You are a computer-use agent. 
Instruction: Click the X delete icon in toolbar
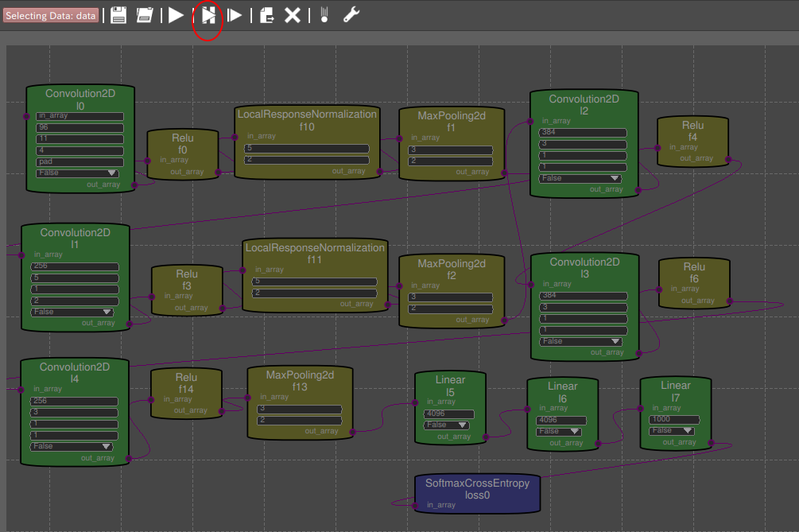click(x=292, y=15)
